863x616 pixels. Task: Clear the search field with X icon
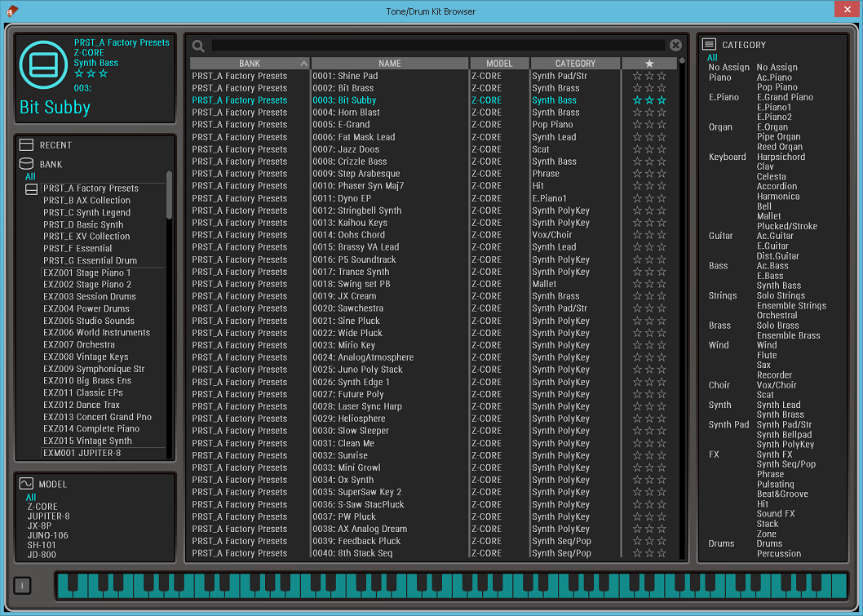pyautogui.click(x=675, y=45)
